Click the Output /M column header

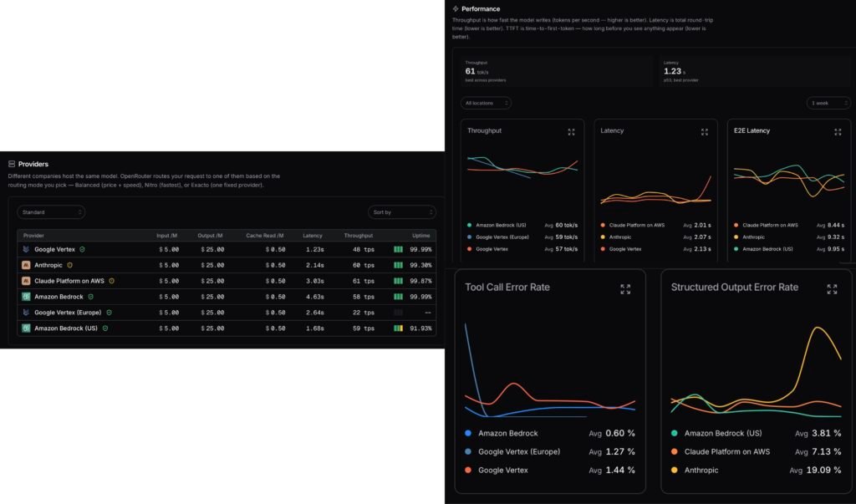click(x=210, y=236)
